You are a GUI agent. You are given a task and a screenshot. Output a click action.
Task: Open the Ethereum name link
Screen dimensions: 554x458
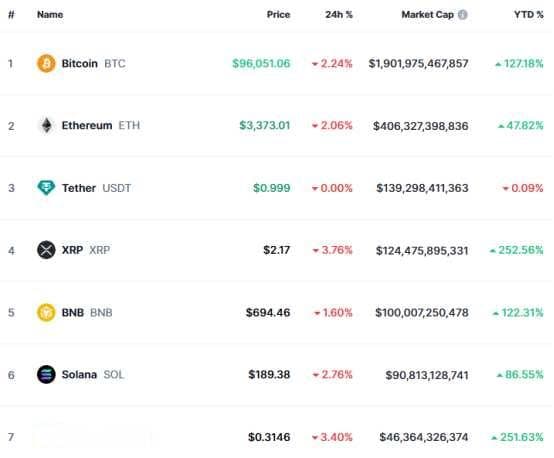pos(87,125)
